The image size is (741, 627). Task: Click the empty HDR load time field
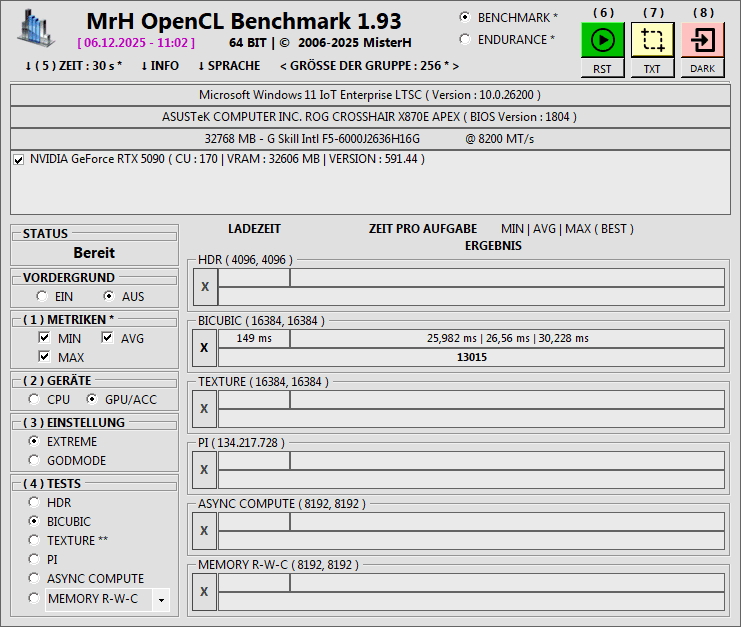tap(254, 277)
